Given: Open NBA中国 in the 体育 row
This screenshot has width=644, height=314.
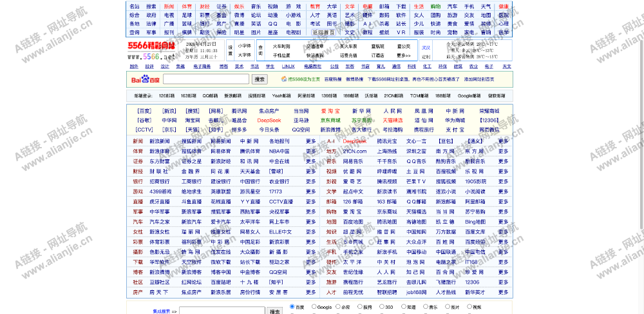Looking at the screenshot, I should [279, 152].
